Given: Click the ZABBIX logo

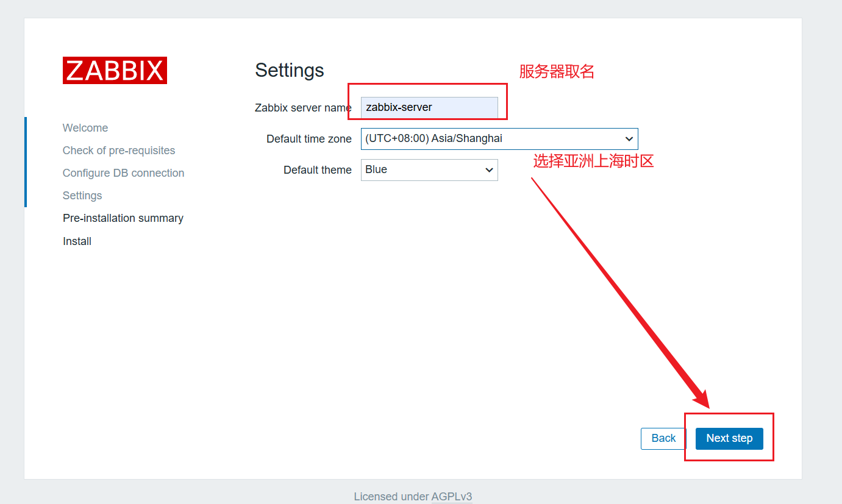Looking at the screenshot, I should pos(115,71).
